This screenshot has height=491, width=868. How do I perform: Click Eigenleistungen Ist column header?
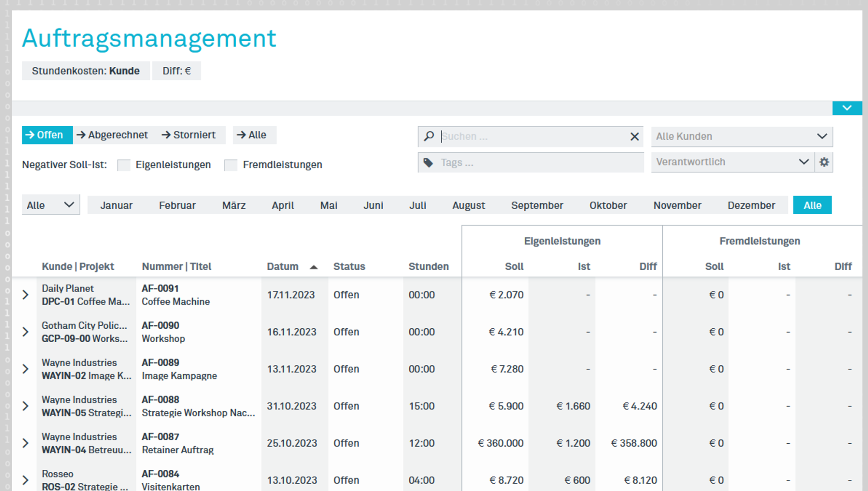584,266
